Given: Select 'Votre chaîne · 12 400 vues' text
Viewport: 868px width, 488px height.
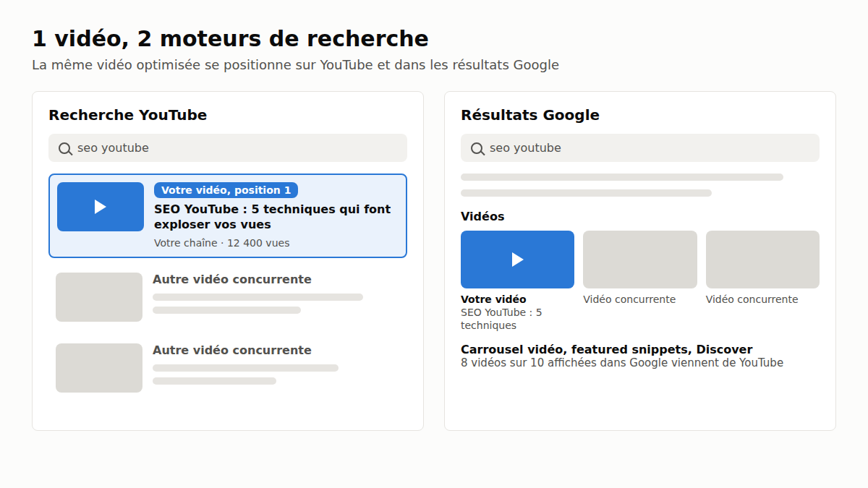Looking at the screenshot, I should (x=221, y=243).
